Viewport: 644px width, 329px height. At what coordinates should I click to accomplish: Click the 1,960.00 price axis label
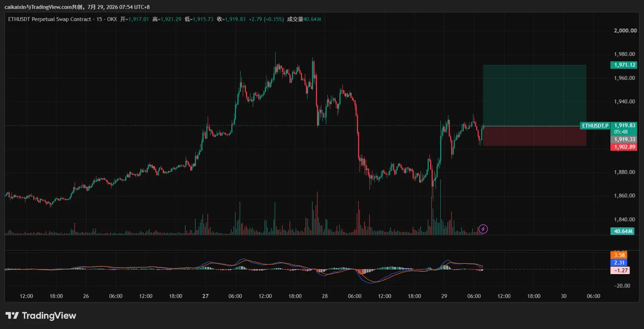click(x=624, y=78)
